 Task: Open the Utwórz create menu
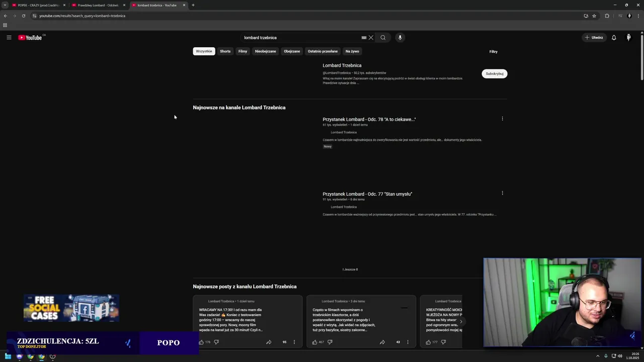594,38
